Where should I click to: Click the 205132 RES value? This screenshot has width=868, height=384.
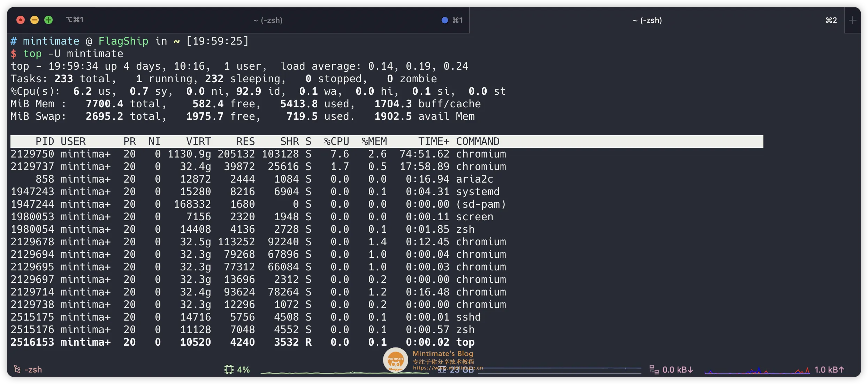pos(236,154)
